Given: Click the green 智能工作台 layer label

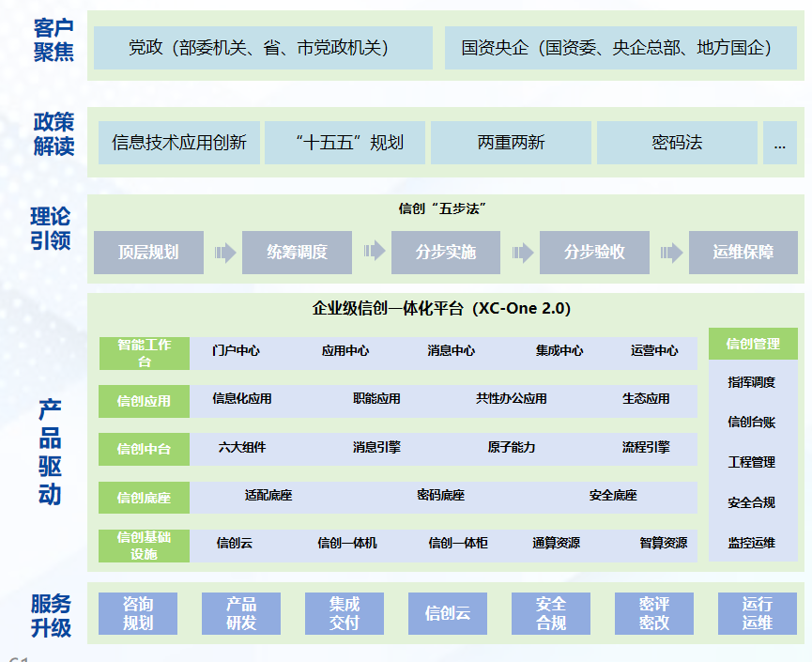Looking at the screenshot, I should (x=145, y=353).
